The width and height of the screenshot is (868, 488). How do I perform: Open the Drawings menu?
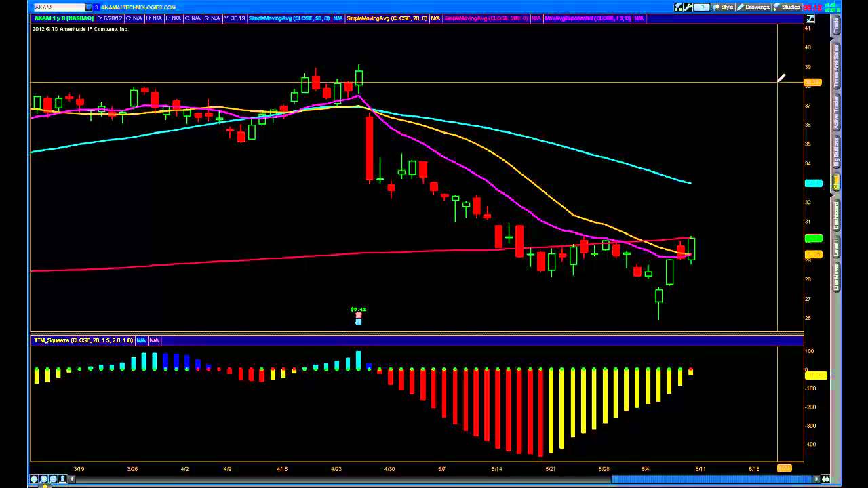click(753, 7)
